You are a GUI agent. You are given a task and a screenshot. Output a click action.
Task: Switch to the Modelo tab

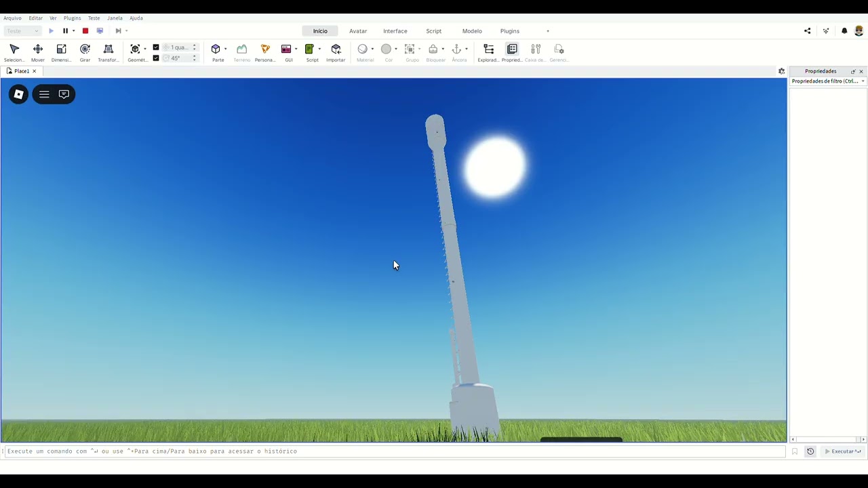click(x=472, y=31)
